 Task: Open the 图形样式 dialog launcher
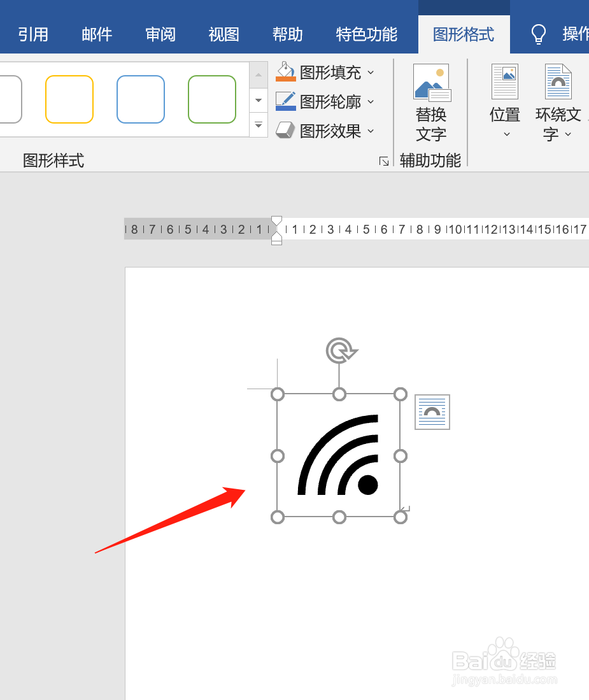pos(384,161)
